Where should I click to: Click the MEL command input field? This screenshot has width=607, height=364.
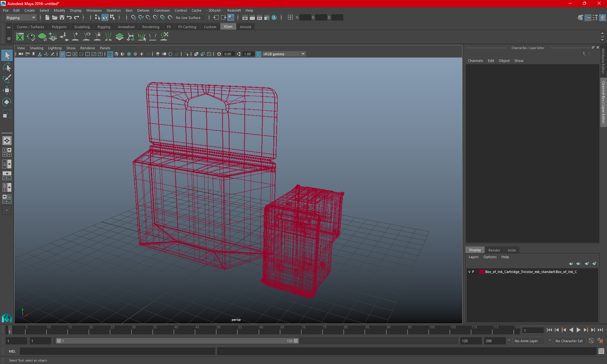117,351
